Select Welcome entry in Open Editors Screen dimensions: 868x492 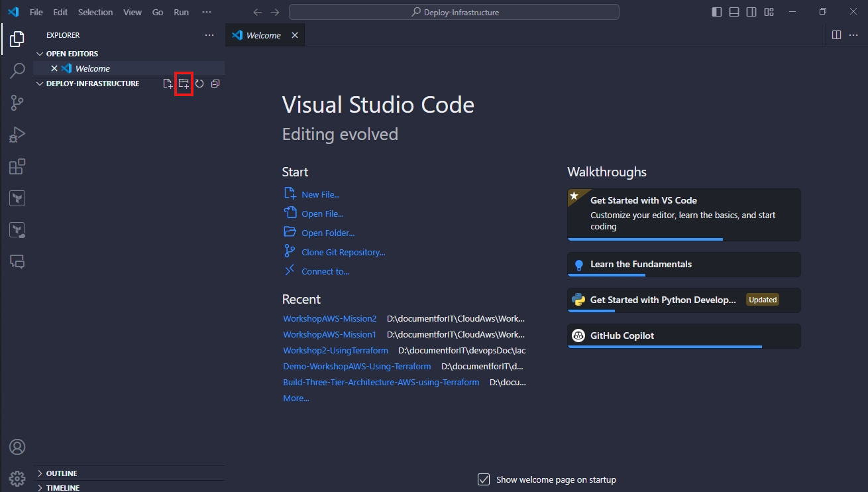click(x=129, y=68)
